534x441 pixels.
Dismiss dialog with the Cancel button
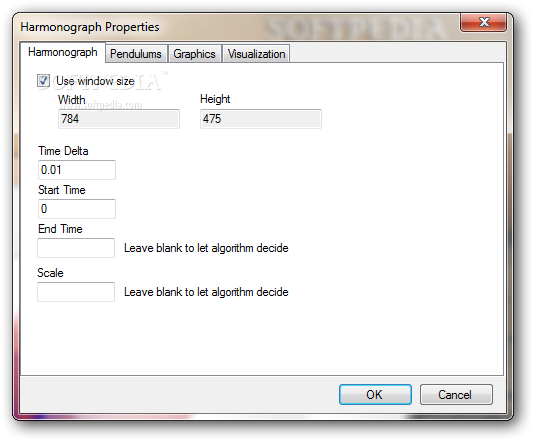pos(456,395)
